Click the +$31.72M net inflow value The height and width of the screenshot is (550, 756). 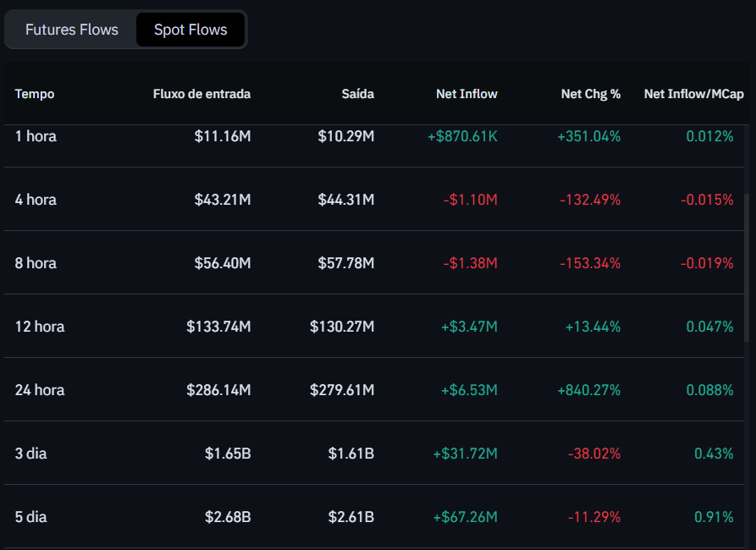pos(466,453)
